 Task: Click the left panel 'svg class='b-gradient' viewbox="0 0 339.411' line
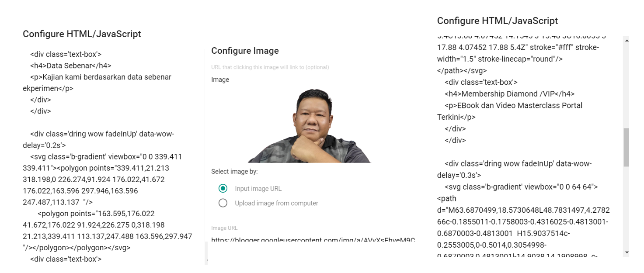(x=106, y=157)
